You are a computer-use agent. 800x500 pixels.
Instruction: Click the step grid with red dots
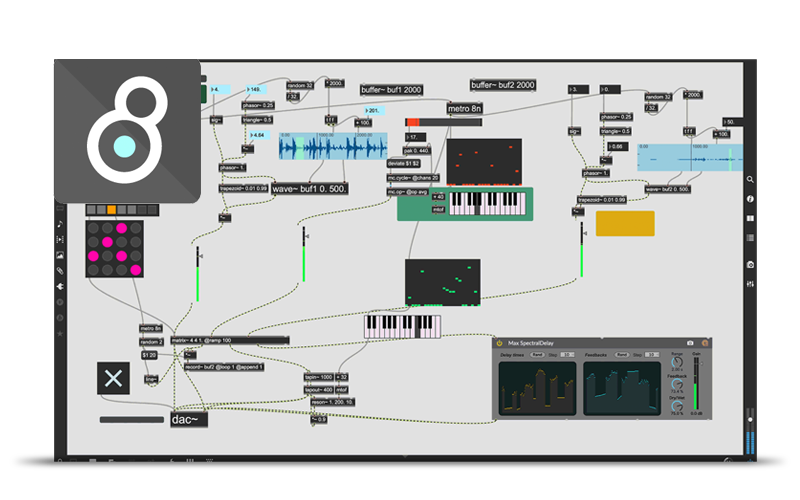click(484, 162)
